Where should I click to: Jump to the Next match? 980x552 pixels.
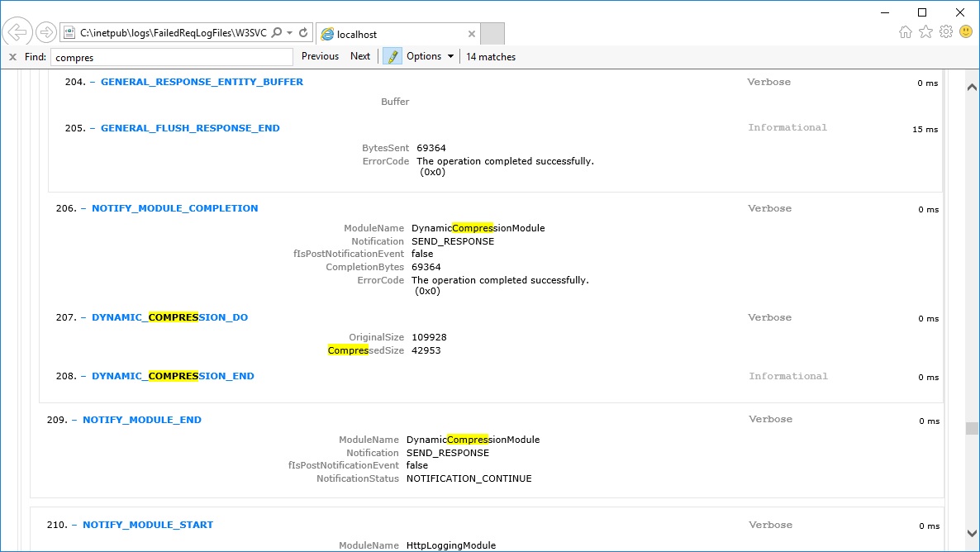tap(360, 56)
